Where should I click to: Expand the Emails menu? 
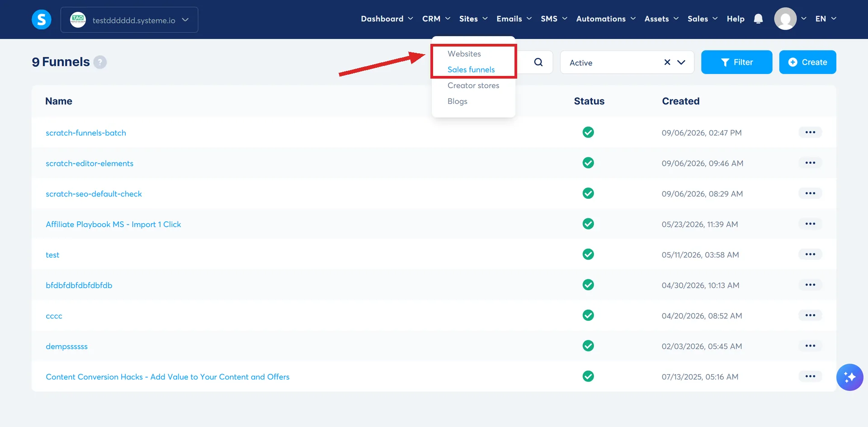point(514,19)
